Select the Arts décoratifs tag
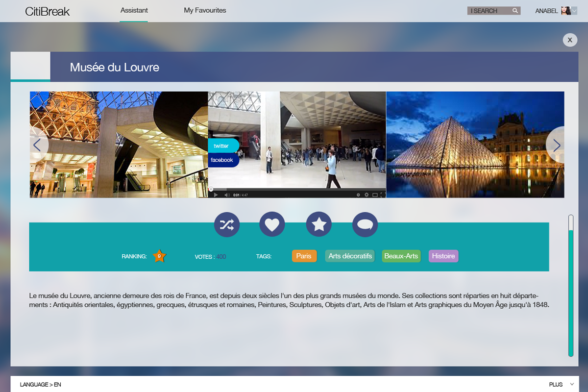The image size is (588, 392). [x=350, y=256]
